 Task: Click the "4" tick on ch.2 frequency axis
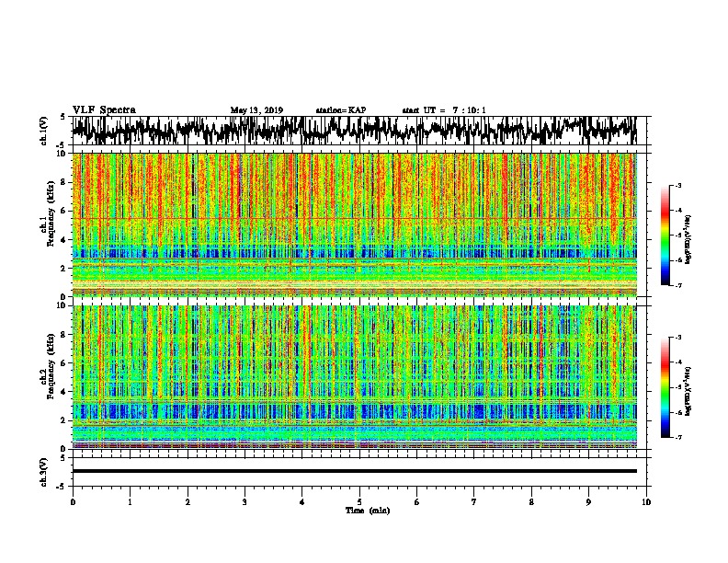tap(65, 392)
